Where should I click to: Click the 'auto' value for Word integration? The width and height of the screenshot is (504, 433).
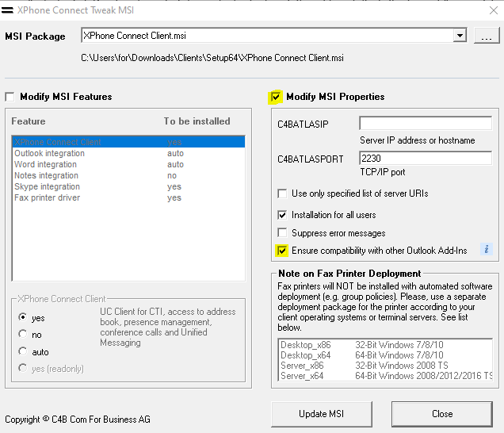175,164
